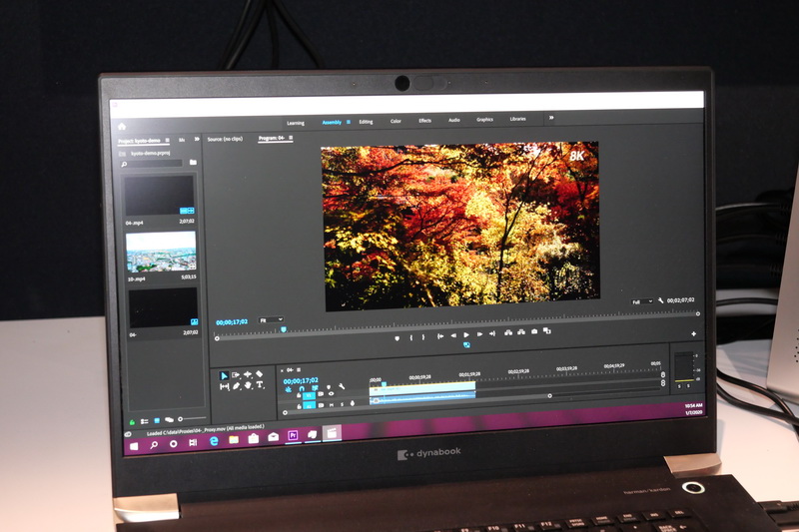Open the Program monitor button editor plus
This screenshot has width=799, height=532.
pos(693,334)
